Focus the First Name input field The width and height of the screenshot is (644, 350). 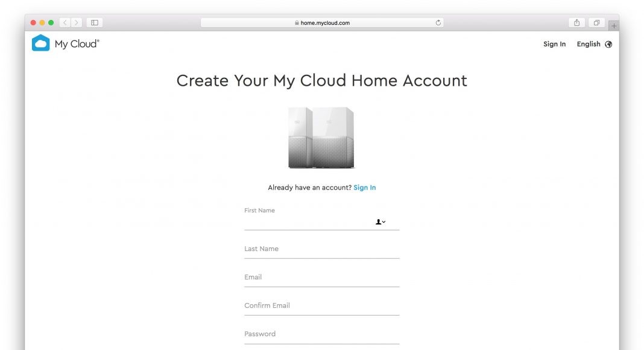pyautogui.click(x=321, y=222)
